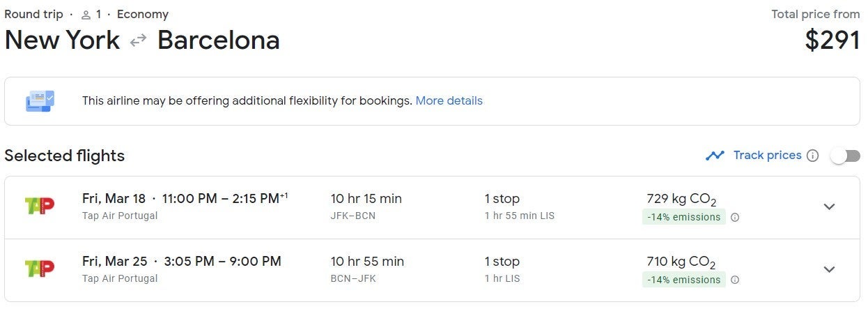The height and width of the screenshot is (323, 868).
Task: Click the New York origin heading
Action: coord(62,40)
